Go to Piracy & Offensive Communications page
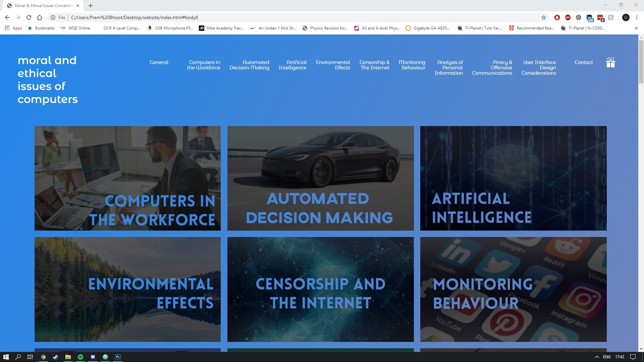 click(492, 68)
